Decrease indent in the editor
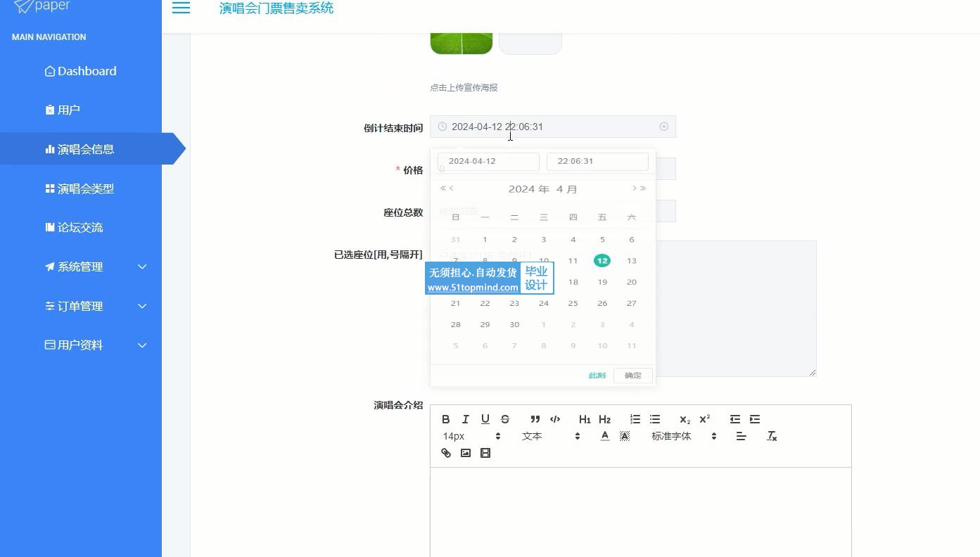The width and height of the screenshot is (980, 557). coord(734,419)
